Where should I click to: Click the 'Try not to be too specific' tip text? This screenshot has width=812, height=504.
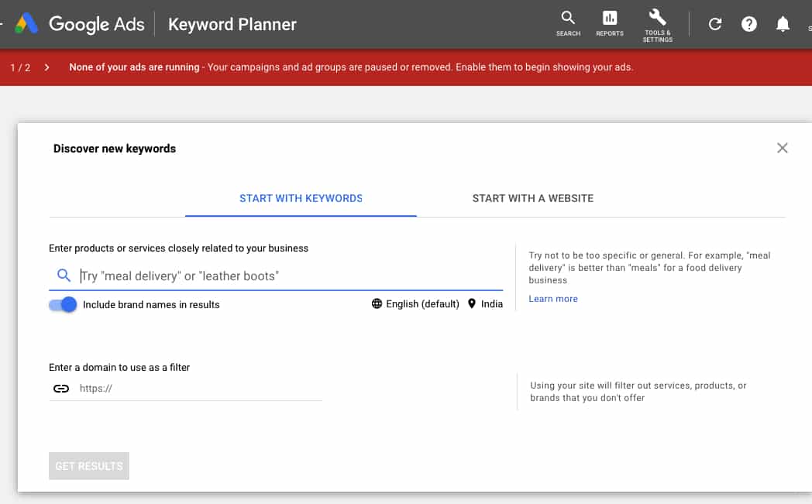click(649, 268)
